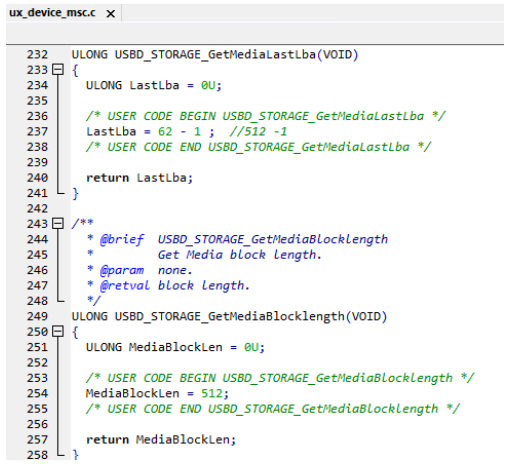Click the @retval doc comment tag
This screenshot has height=471, width=509.
[125, 286]
